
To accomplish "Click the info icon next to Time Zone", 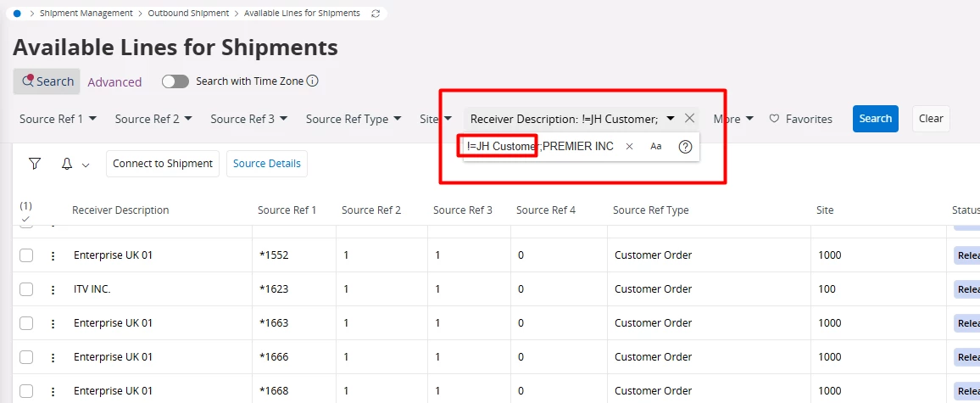I will click(x=312, y=81).
